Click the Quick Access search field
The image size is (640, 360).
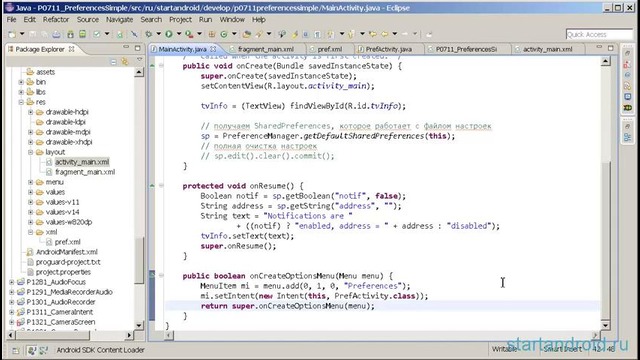coord(599,34)
